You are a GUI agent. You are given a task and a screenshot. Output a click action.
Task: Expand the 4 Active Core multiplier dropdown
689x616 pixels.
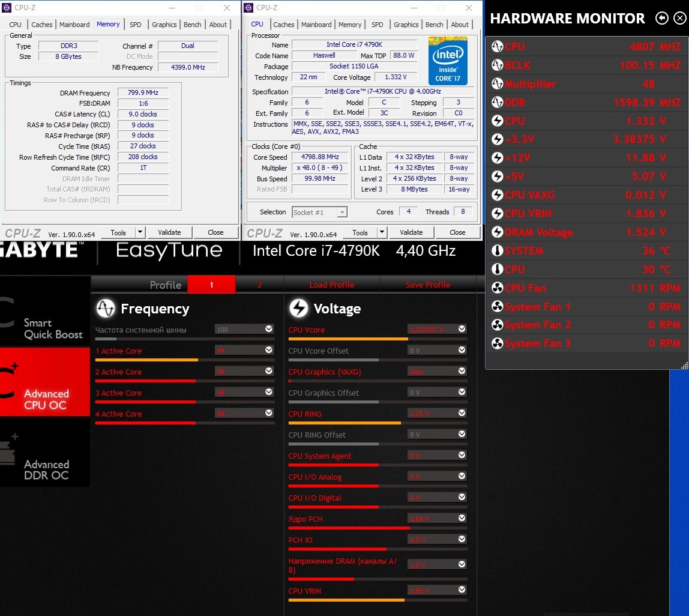269,413
